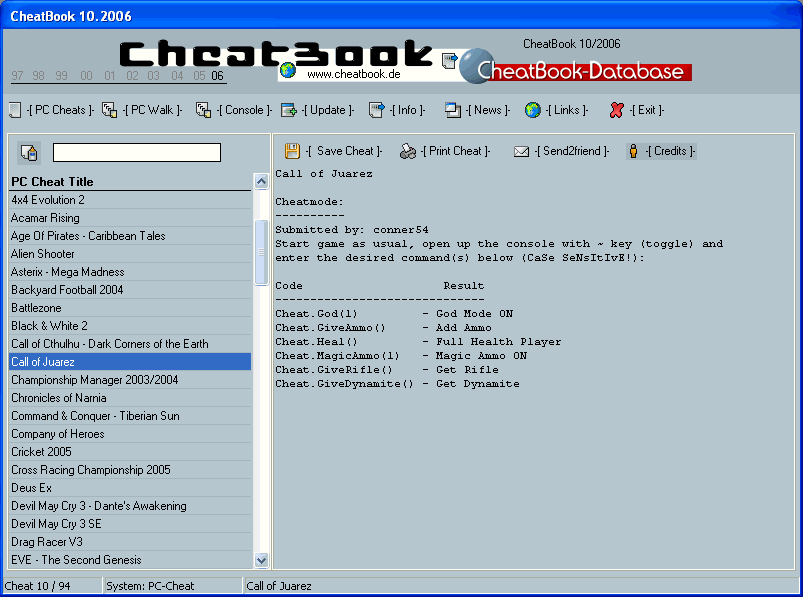Click the red Exit X icon
803x597 pixels.
617,110
